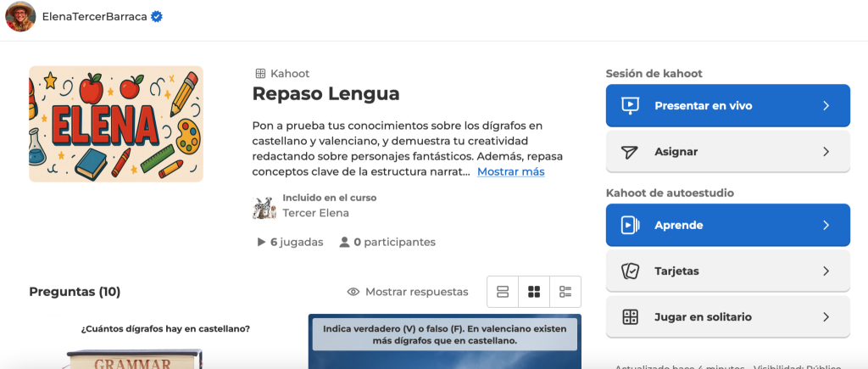868x369 pixels.
Task: Click the ELENA kahoot cover image
Action: pos(116,124)
